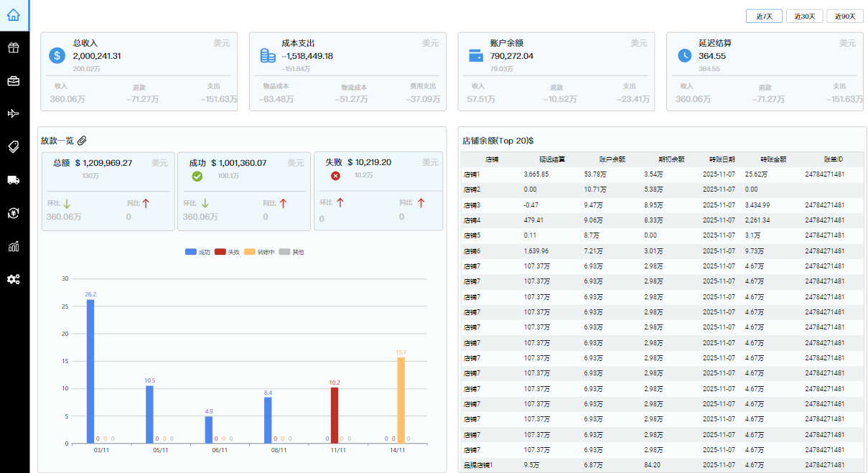The image size is (868, 473).
Task: Switch date range to 近30天
Action: pos(804,17)
